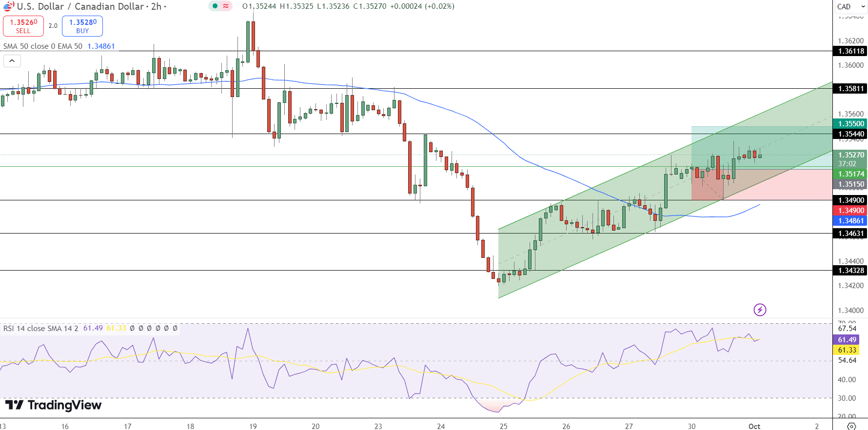Click the green 1.35500 target price label

(850, 124)
